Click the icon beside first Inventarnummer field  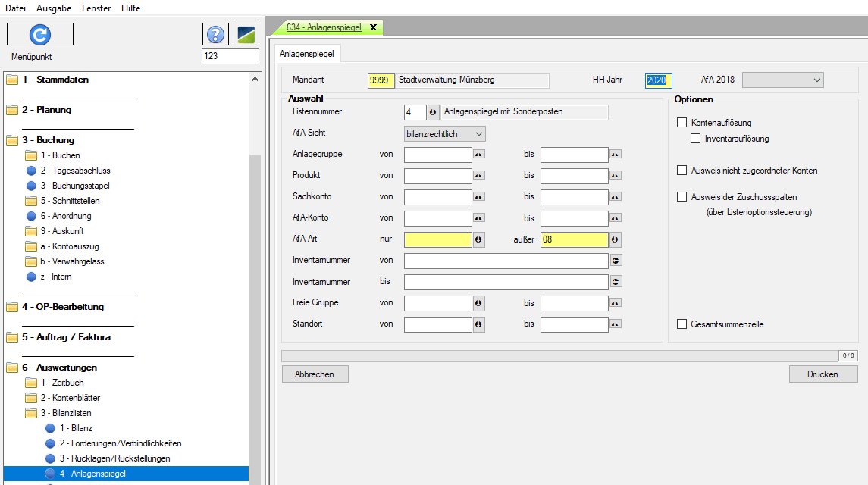(616, 261)
